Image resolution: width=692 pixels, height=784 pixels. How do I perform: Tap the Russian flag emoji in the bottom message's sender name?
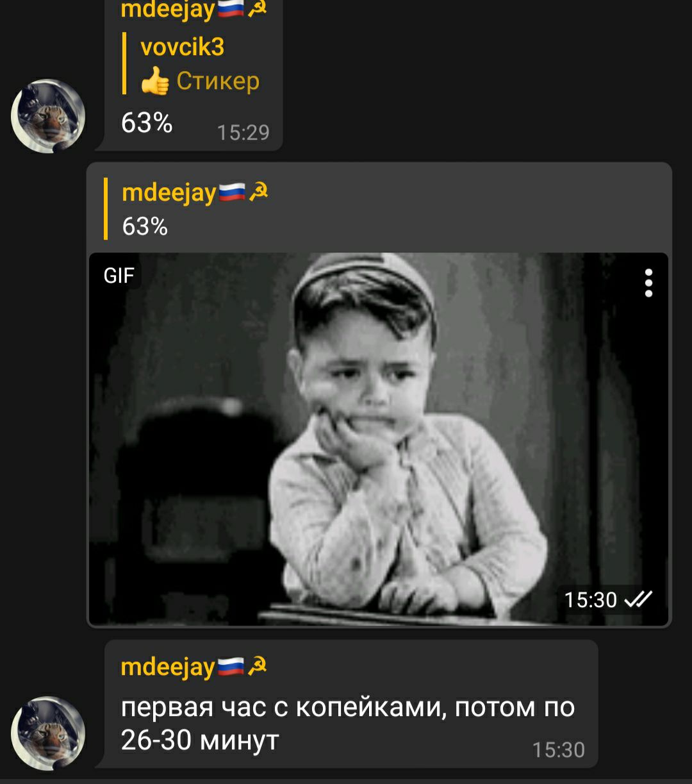coord(231,666)
